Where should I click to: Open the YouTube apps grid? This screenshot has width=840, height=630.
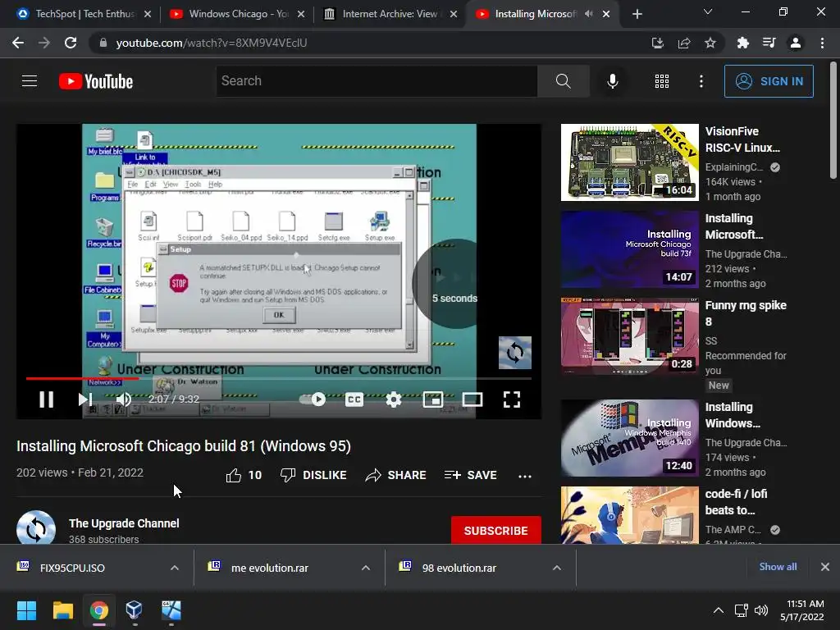(662, 81)
